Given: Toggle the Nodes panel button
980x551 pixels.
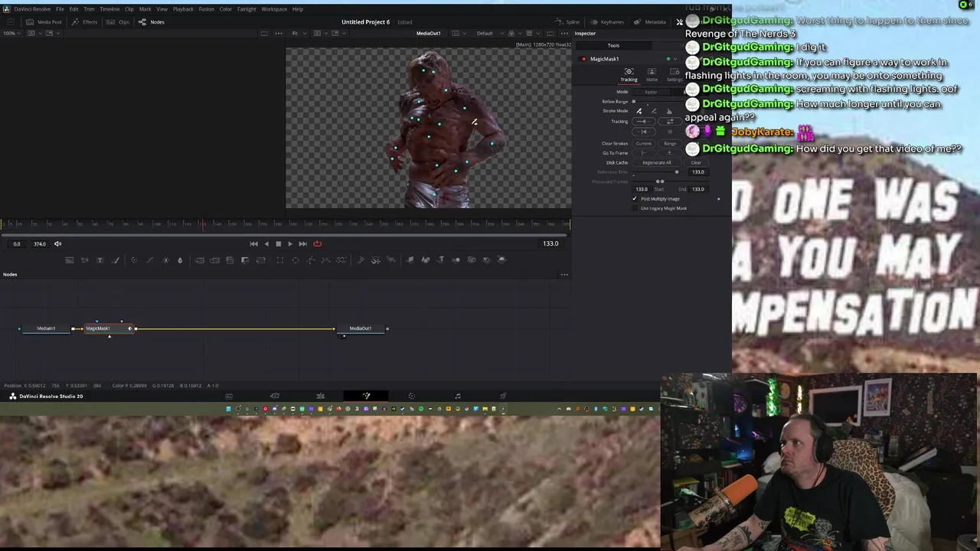Looking at the screenshot, I should tap(152, 21).
